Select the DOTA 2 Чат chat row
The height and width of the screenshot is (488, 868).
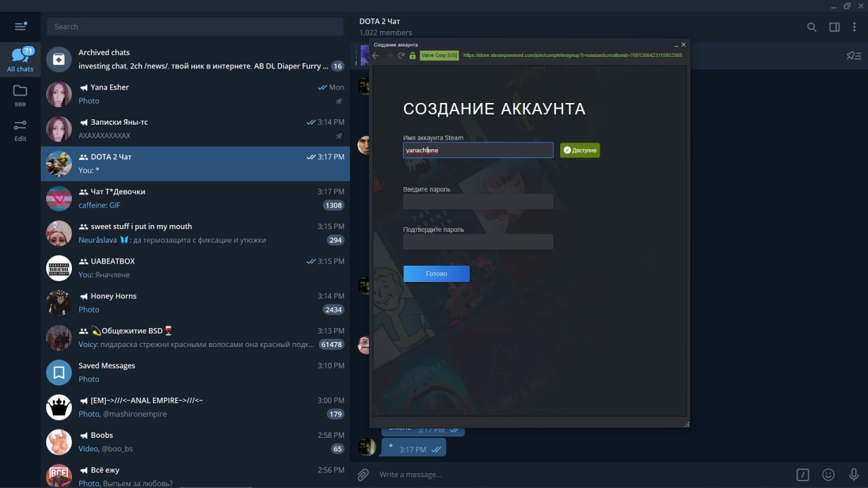click(195, 164)
